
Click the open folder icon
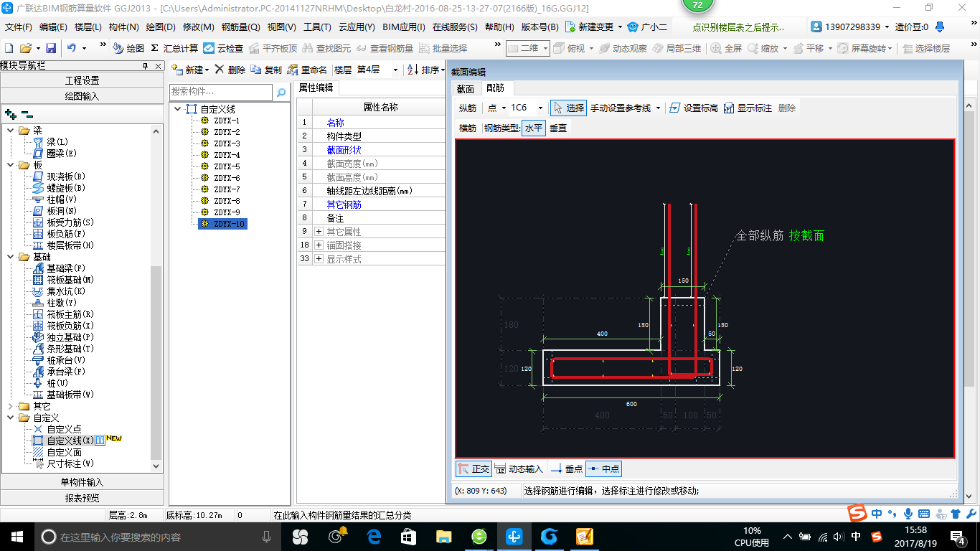point(25,48)
